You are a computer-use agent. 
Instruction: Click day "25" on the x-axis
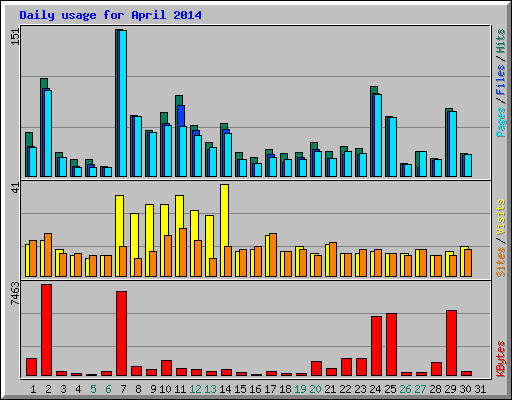(x=390, y=389)
